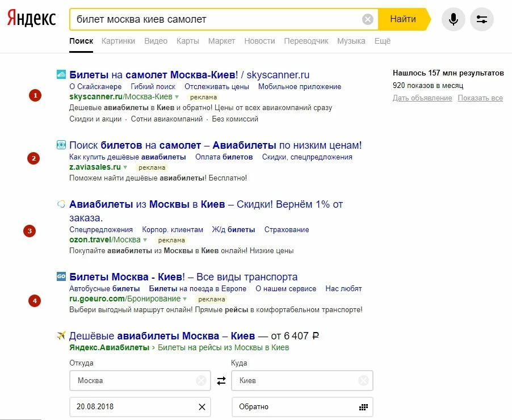
Task: Open the Маркет tab
Action: [x=222, y=41]
